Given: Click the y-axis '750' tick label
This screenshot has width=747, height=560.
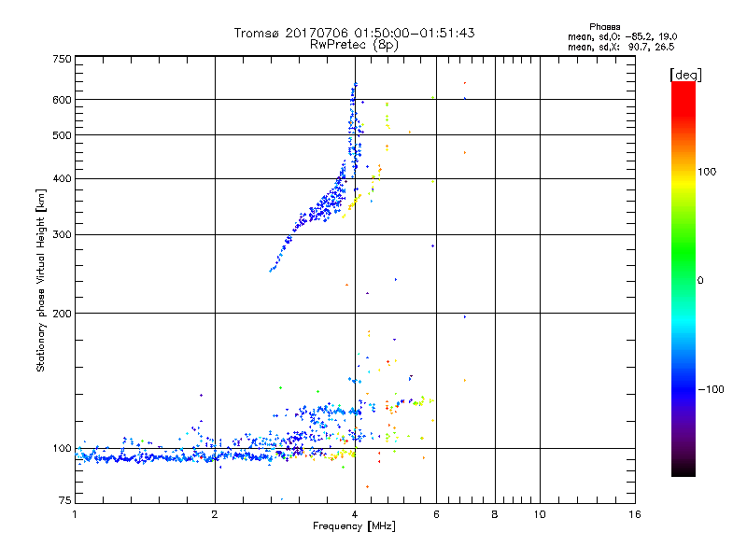Looking at the screenshot, I should 62,59.
